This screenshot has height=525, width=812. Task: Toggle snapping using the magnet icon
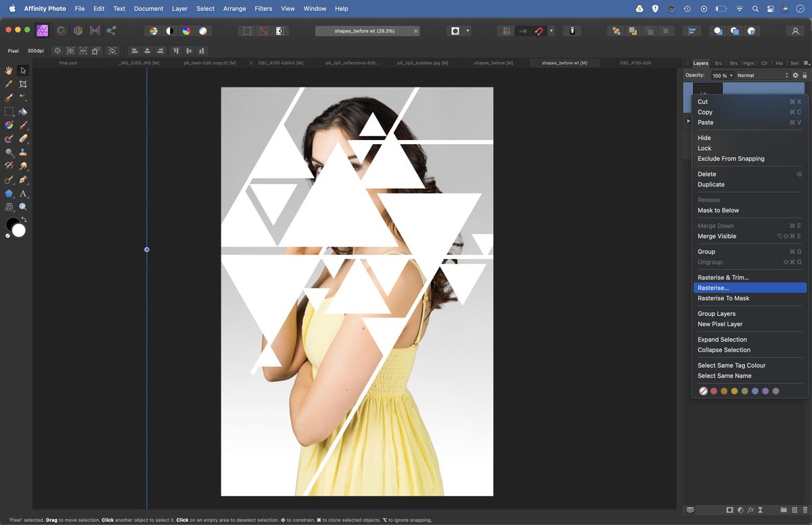point(539,30)
